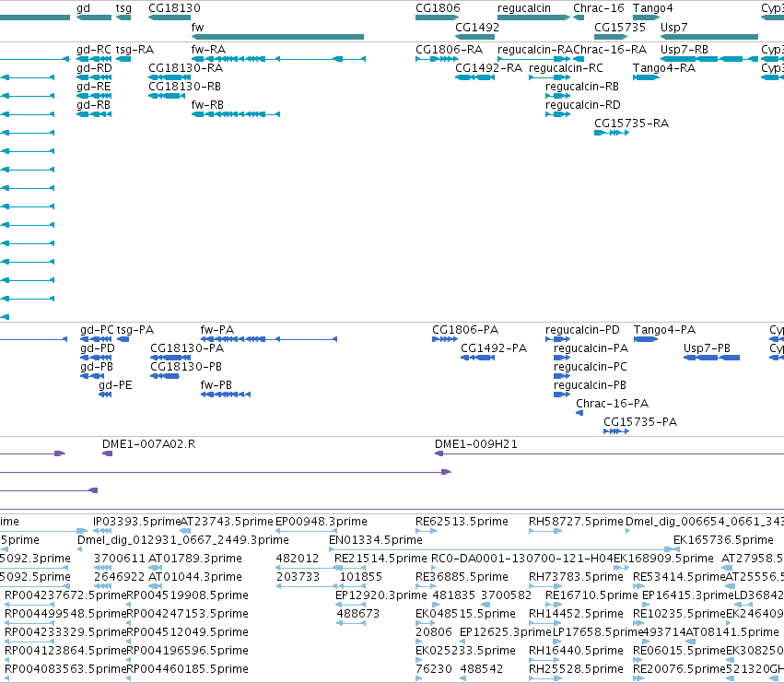The image size is (784, 683).
Task: Select the gd gene feature
Action: pos(94,18)
